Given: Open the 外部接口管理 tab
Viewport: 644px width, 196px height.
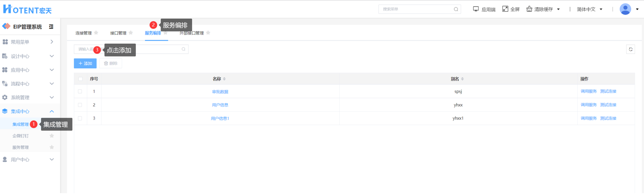Looking at the screenshot, I should 192,33.
